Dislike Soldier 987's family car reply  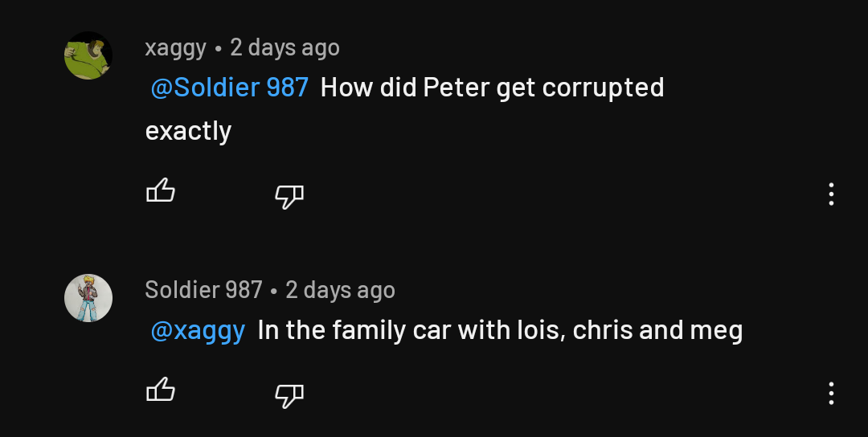click(289, 394)
